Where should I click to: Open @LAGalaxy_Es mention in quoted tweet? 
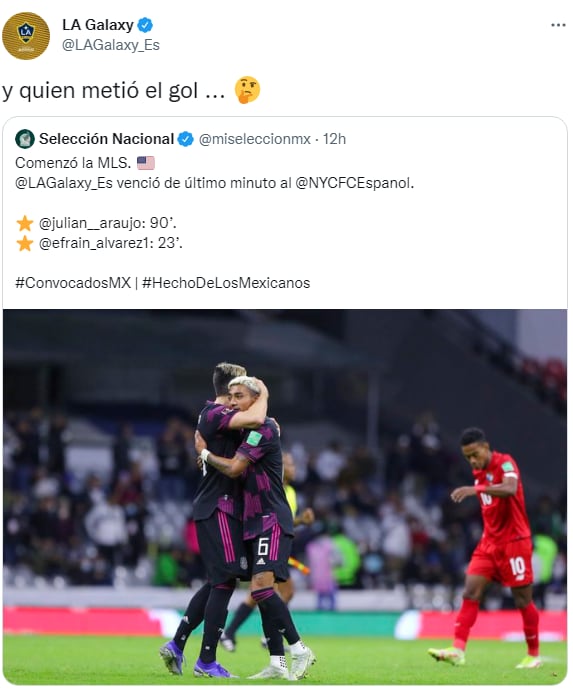[x=64, y=183]
